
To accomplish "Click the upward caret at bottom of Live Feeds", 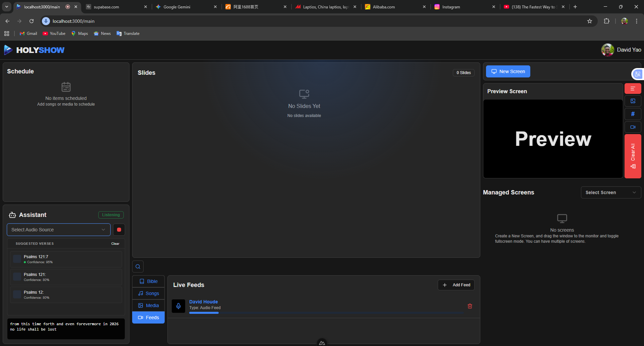I will pyautogui.click(x=322, y=343).
